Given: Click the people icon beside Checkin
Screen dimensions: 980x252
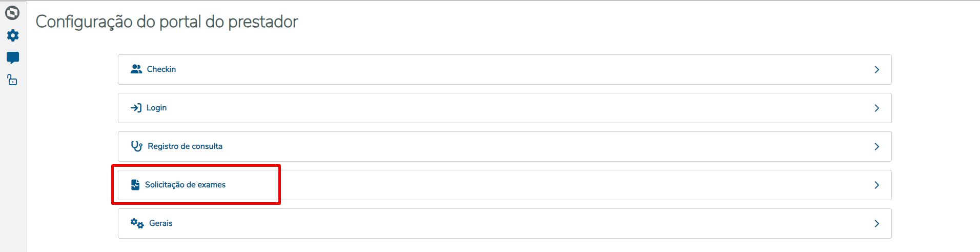Looking at the screenshot, I should pos(136,69).
